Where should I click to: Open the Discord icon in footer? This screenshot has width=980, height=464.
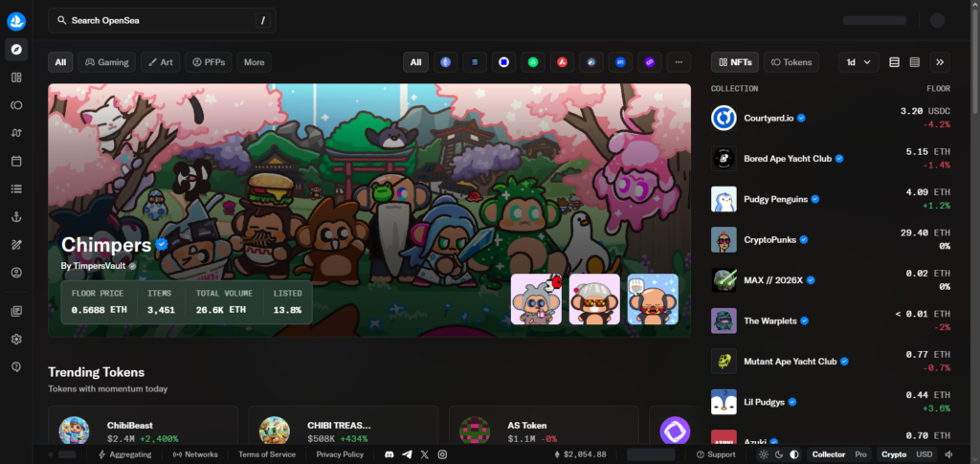[389, 454]
